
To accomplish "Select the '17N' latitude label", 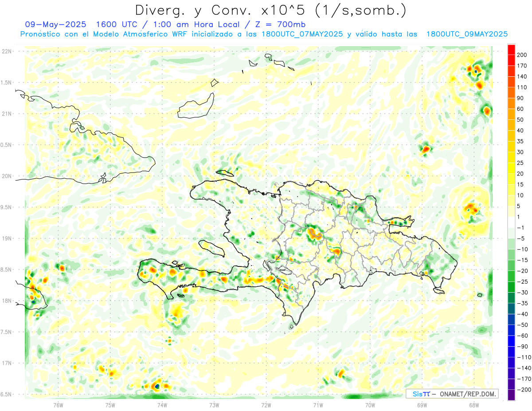I will (x=6, y=363).
